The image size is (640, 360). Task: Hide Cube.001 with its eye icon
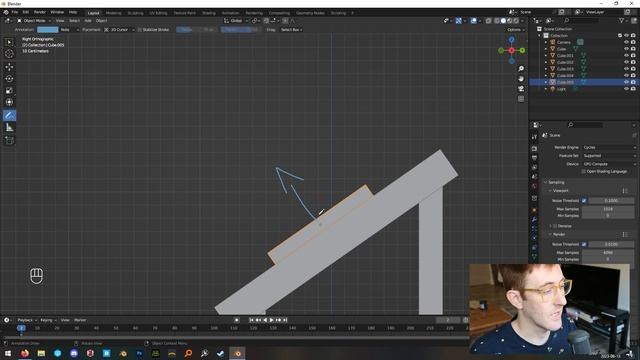(626, 56)
